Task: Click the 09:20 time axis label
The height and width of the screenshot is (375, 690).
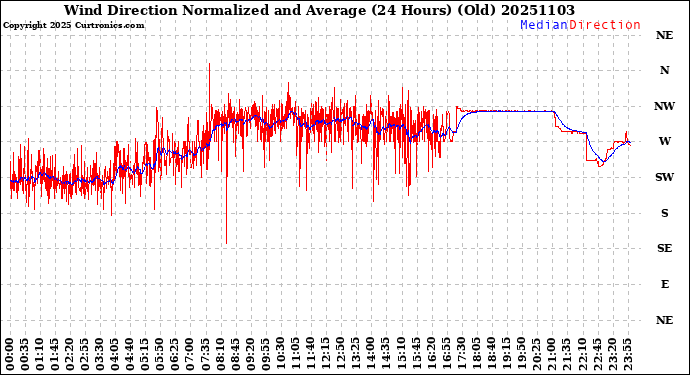Action: coord(250,355)
